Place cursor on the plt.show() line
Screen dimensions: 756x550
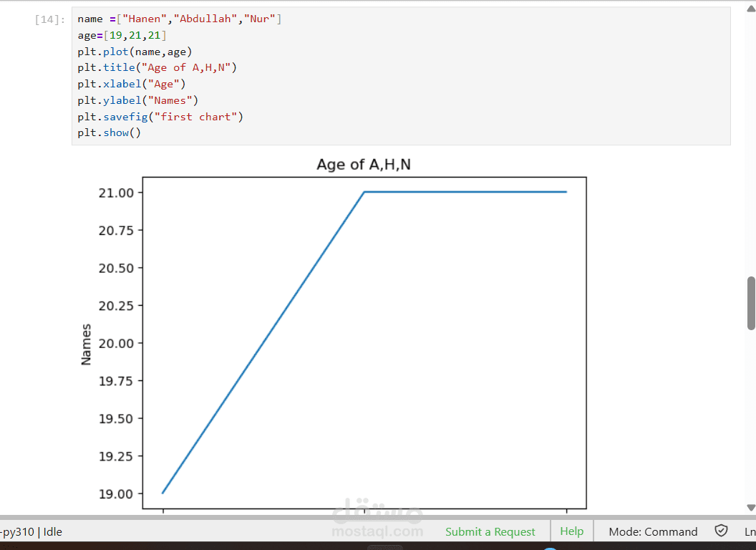click(110, 133)
